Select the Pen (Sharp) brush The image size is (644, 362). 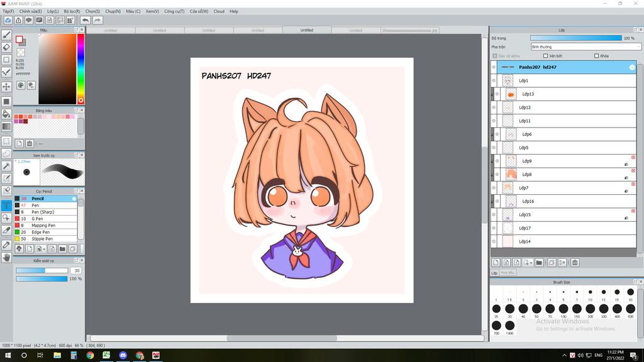(45, 212)
